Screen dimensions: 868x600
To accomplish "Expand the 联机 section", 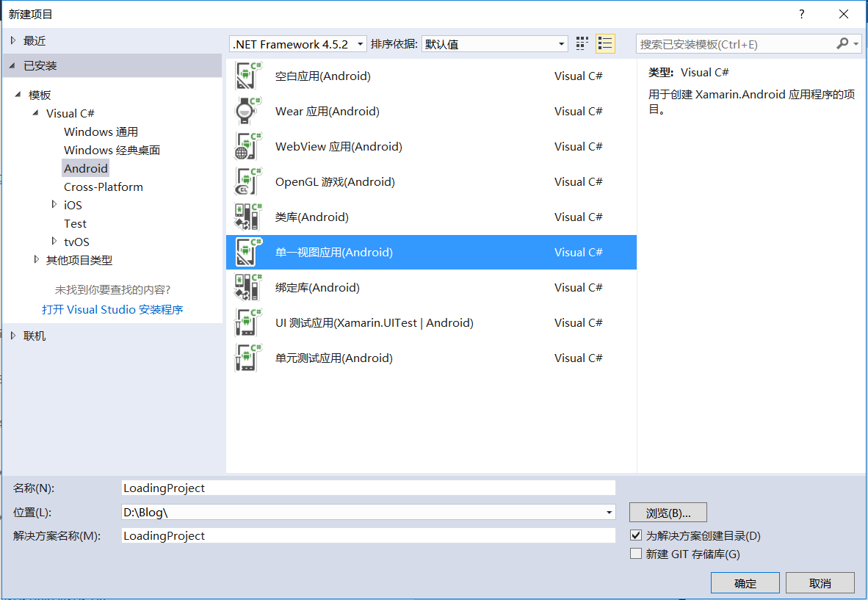I will click(x=13, y=336).
